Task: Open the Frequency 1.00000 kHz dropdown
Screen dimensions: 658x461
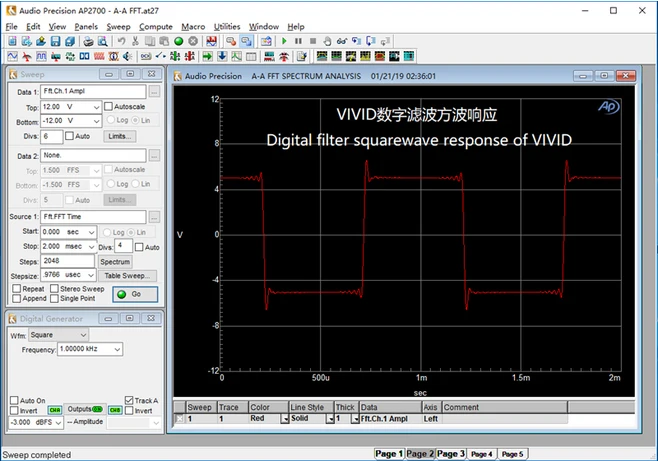Action: 118,349
